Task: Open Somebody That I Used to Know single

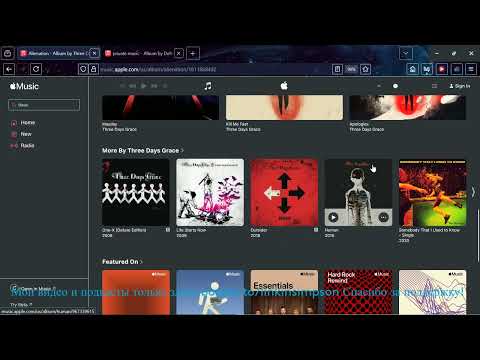Action: [432, 192]
